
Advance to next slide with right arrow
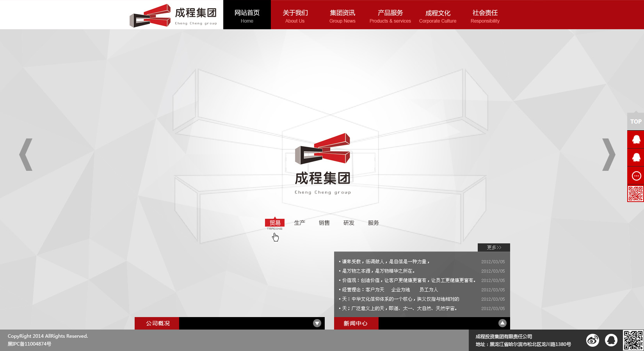click(x=608, y=154)
